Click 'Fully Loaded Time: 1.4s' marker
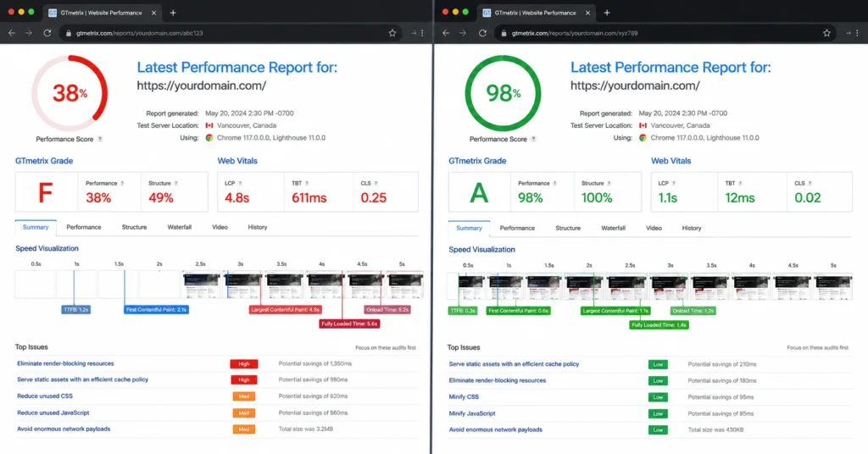This screenshot has height=454, width=868. pyautogui.click(x=659, y=325)
